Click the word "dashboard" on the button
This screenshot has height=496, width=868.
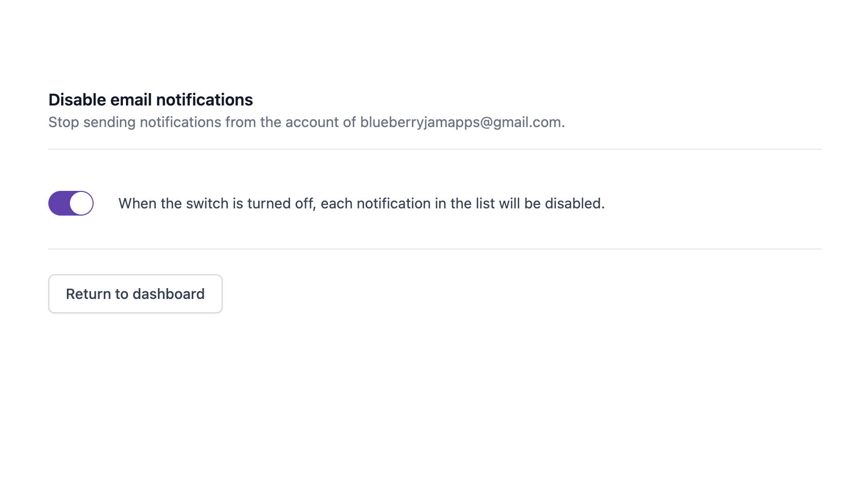pos(168,294)
